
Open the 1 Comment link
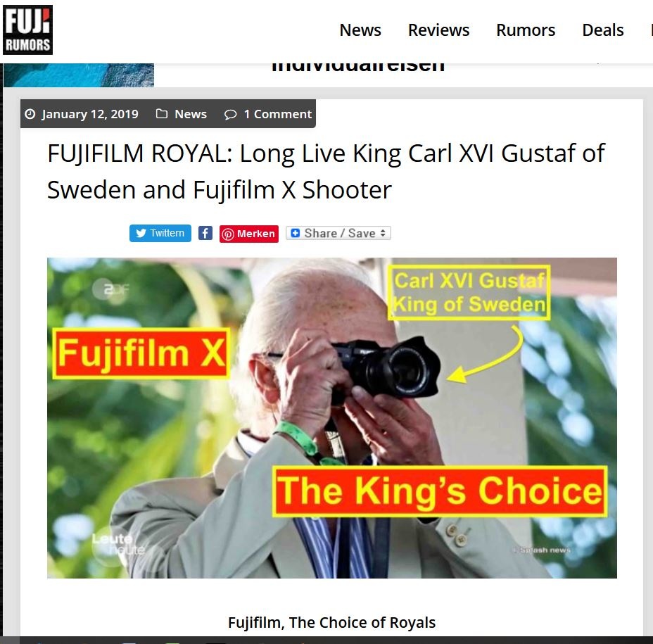point(278,114)
